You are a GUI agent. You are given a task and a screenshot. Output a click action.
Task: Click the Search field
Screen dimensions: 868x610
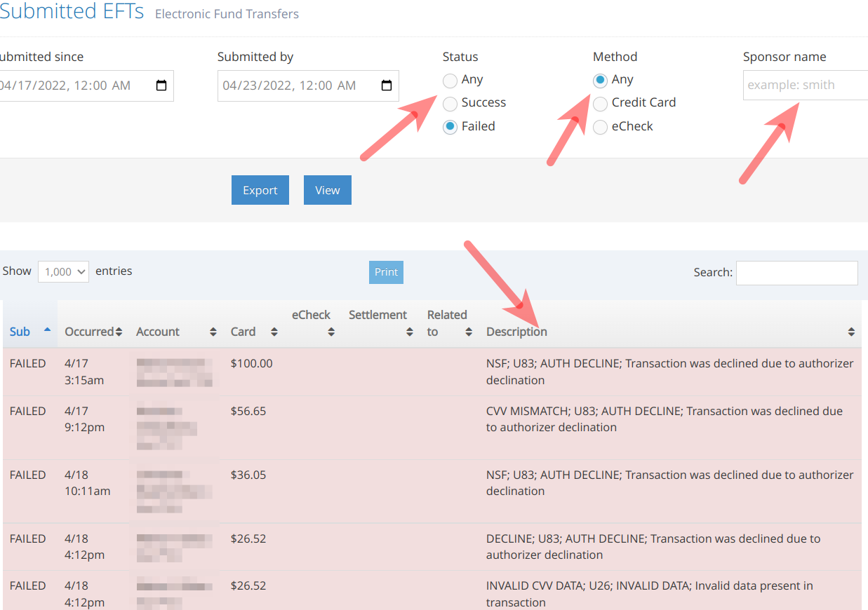pyautogui.click(x=796, y=272)
